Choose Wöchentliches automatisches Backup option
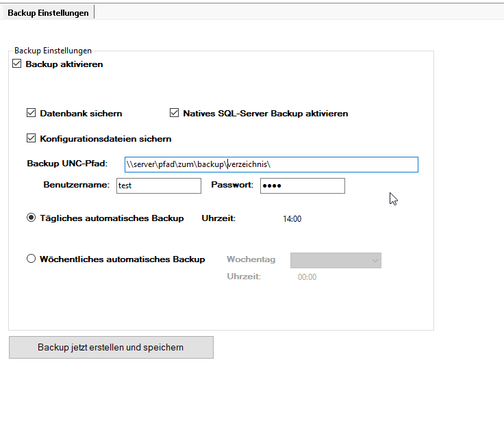 (x=31, y=259)
